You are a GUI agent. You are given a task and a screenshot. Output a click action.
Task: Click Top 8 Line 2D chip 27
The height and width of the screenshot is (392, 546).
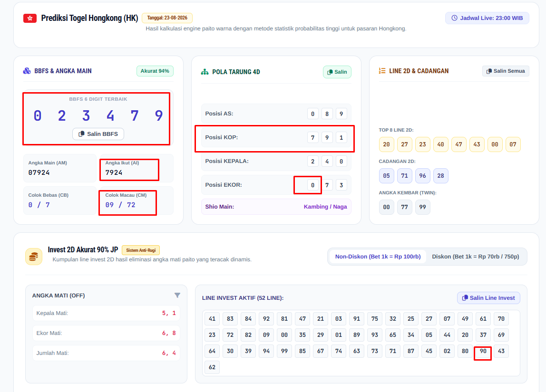pyautogui.click(x=405, y=144)
